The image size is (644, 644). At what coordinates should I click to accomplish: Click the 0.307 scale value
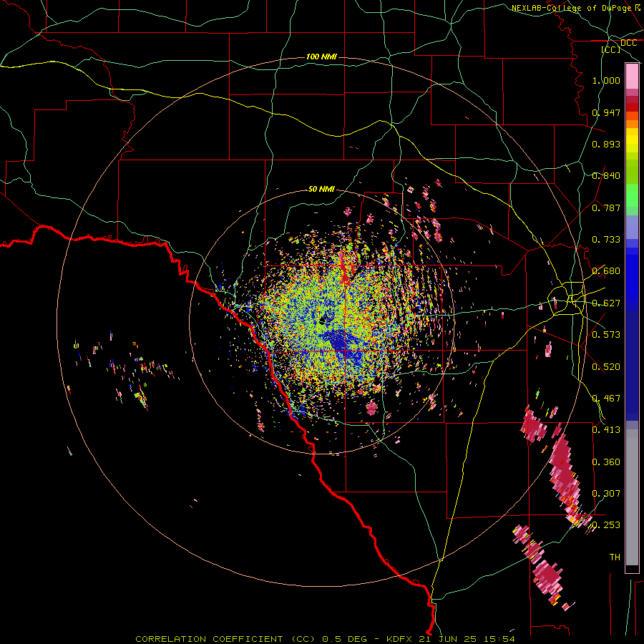(x=606, y=494)
